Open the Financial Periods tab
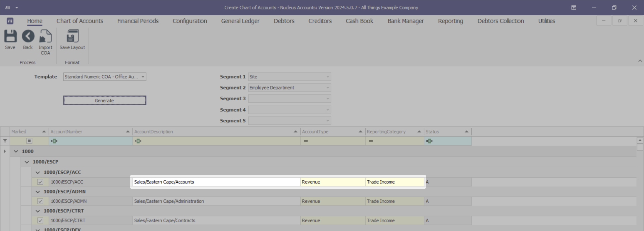644x231 pixels. (x=138, y=21)
